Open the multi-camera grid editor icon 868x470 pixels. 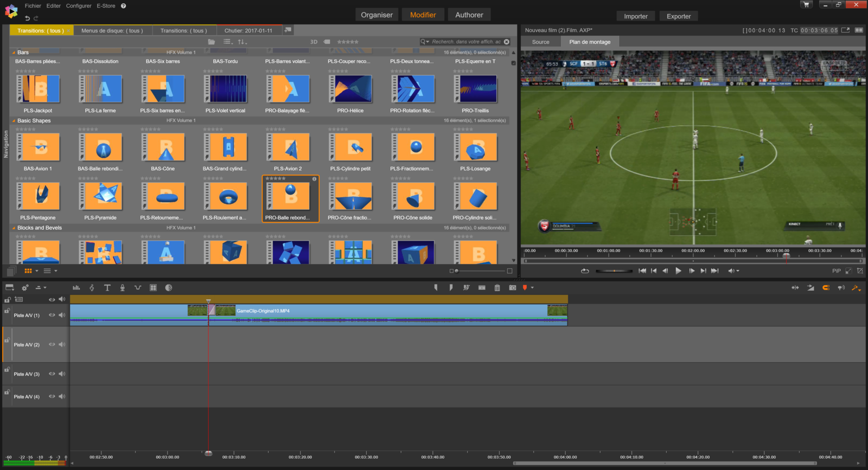(x=153, y=288)
